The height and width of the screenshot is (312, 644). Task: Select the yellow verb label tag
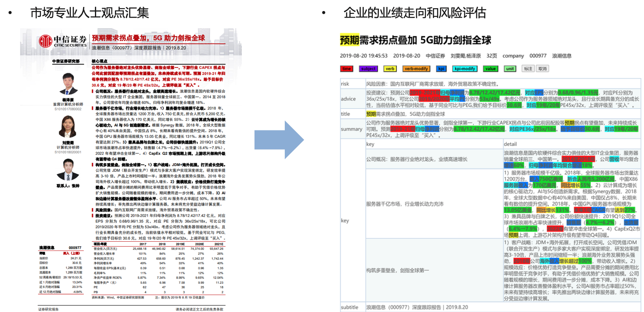390,69
